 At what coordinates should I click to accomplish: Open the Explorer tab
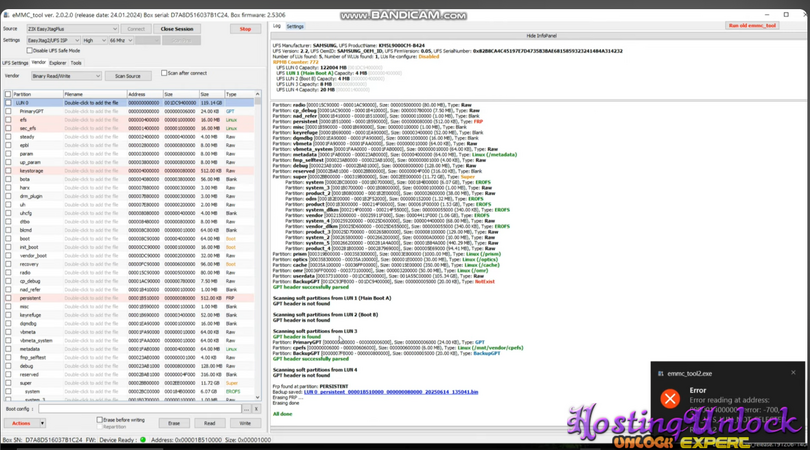click(x=58, y=63)
